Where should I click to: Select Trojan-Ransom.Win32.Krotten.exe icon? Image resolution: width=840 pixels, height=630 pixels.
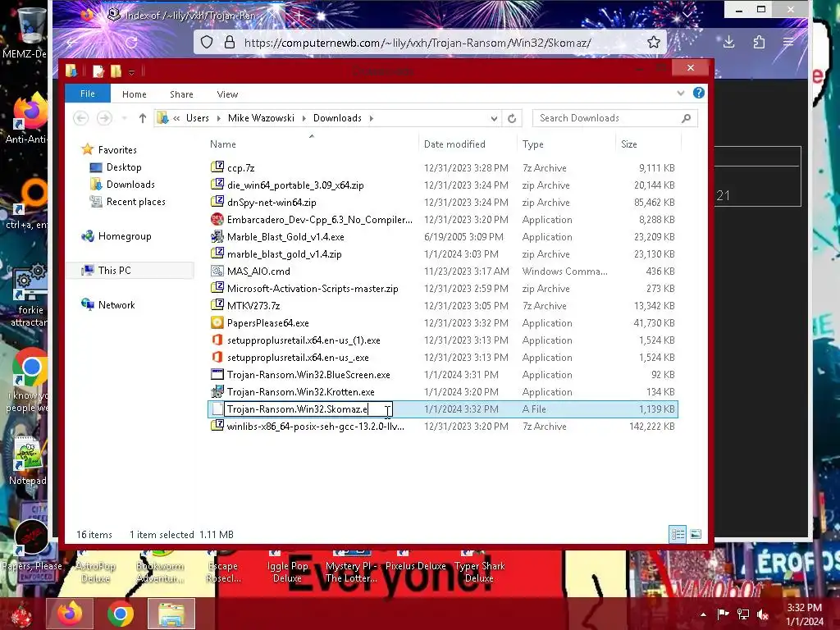(217, 391)
